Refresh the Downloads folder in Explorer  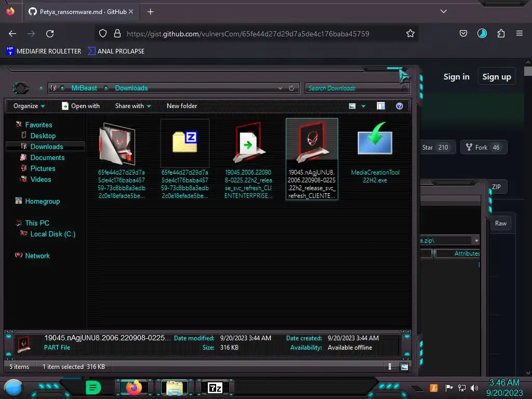291,88
